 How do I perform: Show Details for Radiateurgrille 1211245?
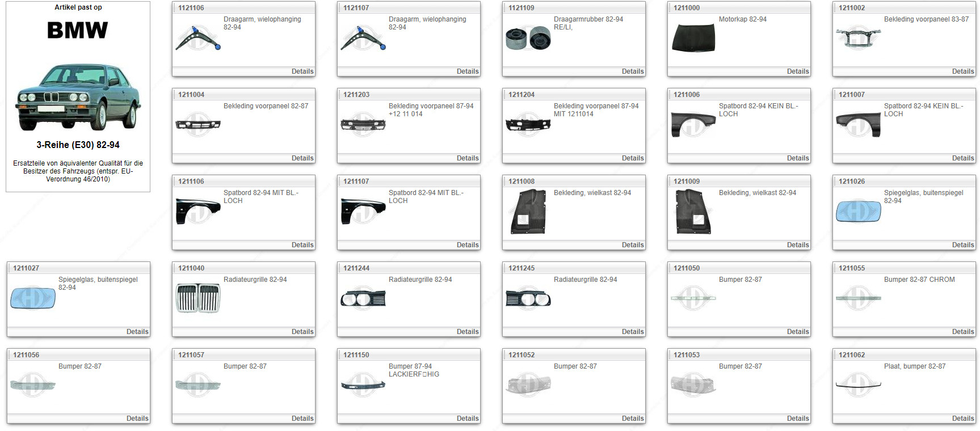point(633,332)
